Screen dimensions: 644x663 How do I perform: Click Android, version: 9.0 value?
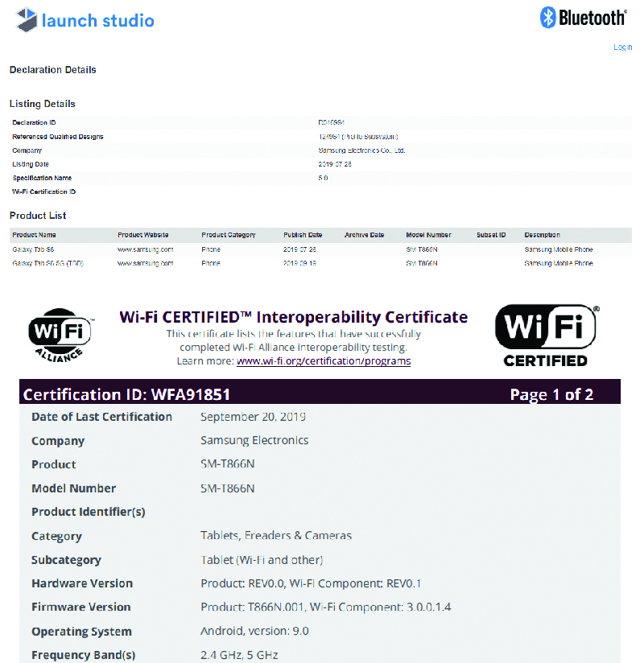point(254,631)
